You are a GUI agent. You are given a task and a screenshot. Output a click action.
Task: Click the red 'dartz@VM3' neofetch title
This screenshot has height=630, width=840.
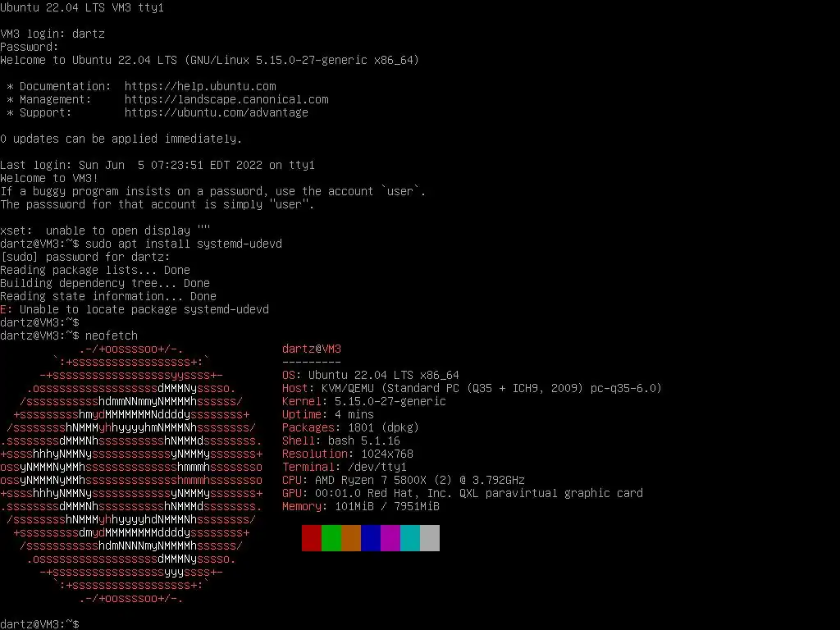coord(312,349)
